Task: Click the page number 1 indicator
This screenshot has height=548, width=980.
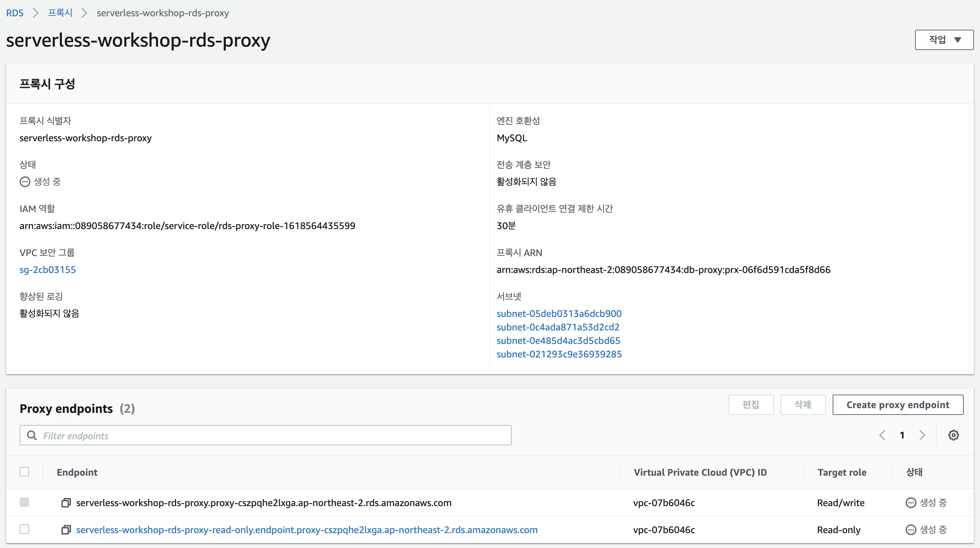Action: [x=902, y=435]
